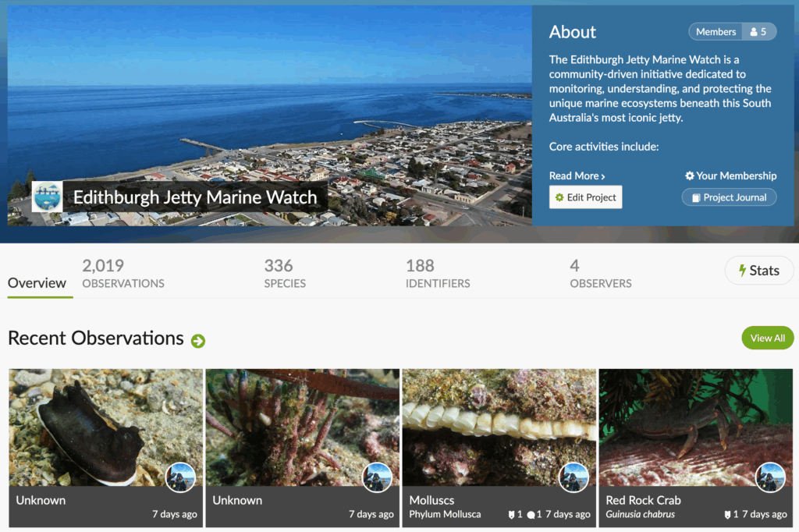The height and width of the screenshot is (532, 799).
Task: Click identifications icon on Red Rock Crab card
Action: tap(728, 515)
